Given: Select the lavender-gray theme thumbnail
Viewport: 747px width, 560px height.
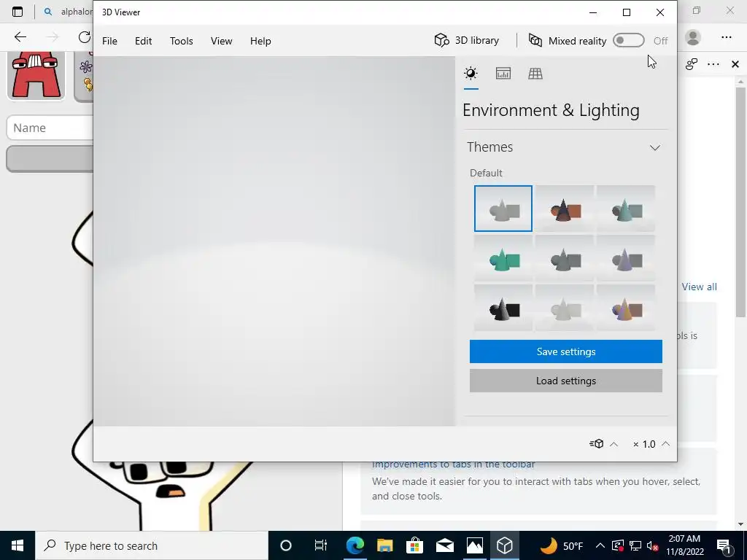Looking at the screenshot, I should point(626,258).
